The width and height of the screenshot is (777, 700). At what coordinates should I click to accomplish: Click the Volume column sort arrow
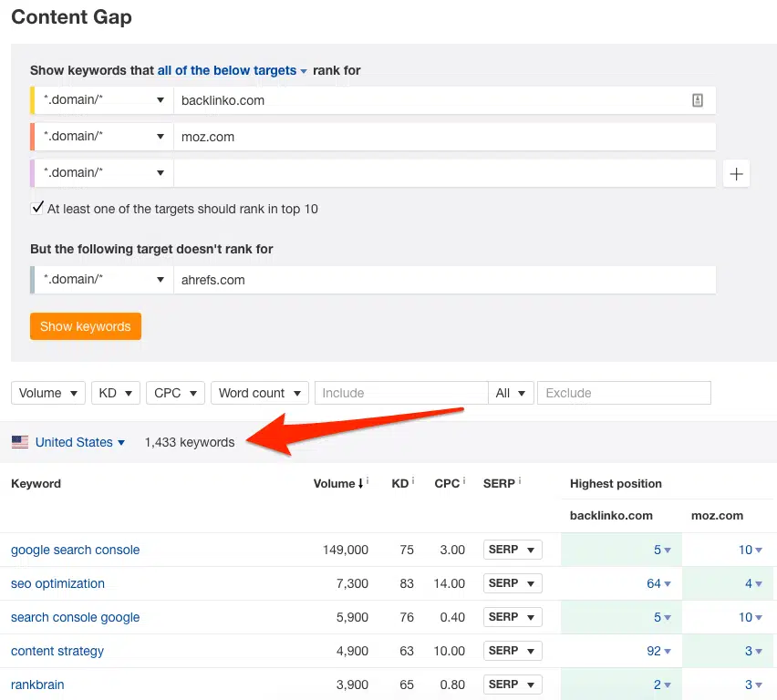[359, 484]
